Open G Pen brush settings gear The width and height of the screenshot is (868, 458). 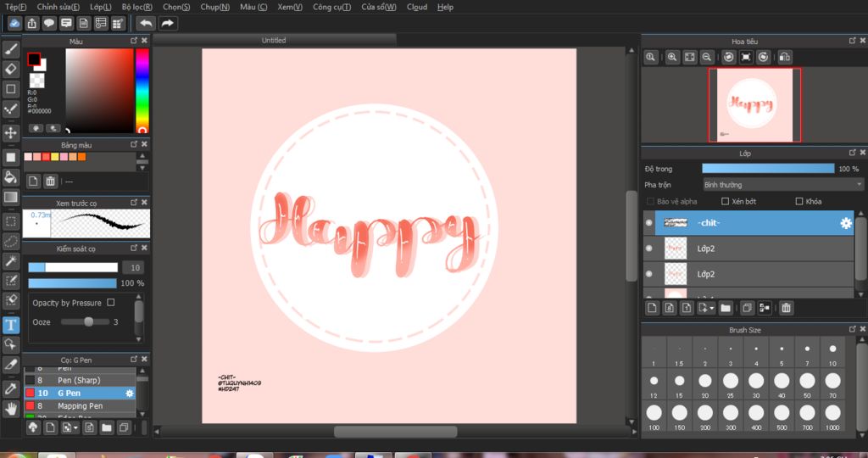tap(130, 394)
